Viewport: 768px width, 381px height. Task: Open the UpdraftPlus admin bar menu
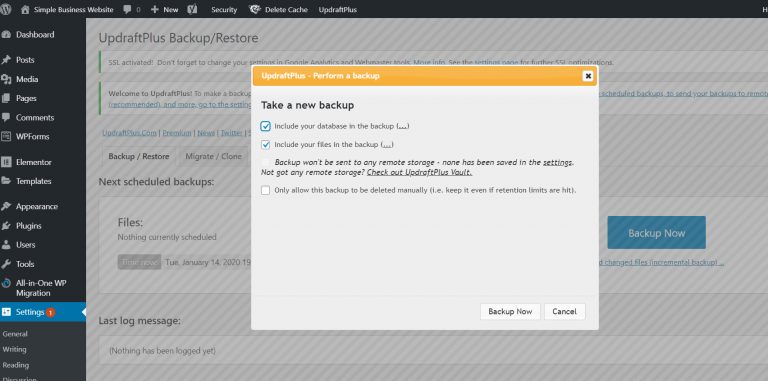pos(337,9)
